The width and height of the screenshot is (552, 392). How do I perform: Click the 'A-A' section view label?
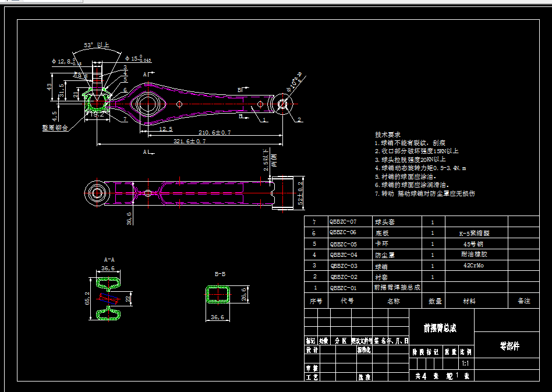[109, 260]
